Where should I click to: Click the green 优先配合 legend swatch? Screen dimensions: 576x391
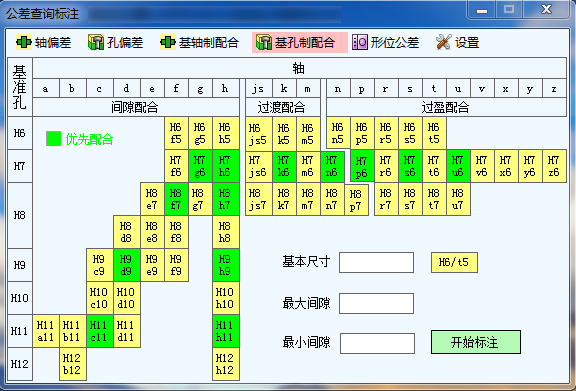(x=54, y=139)
